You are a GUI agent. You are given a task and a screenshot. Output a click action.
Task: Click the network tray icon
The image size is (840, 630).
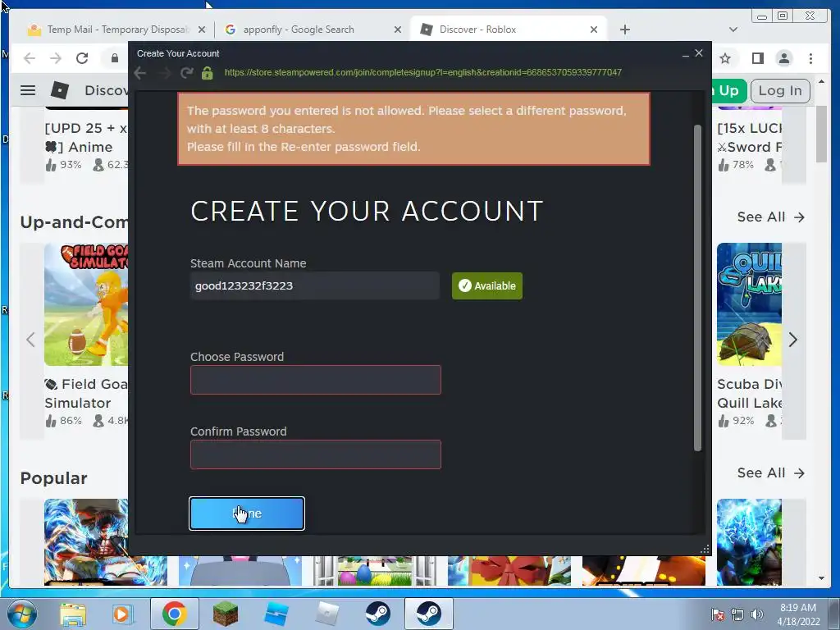737,614
